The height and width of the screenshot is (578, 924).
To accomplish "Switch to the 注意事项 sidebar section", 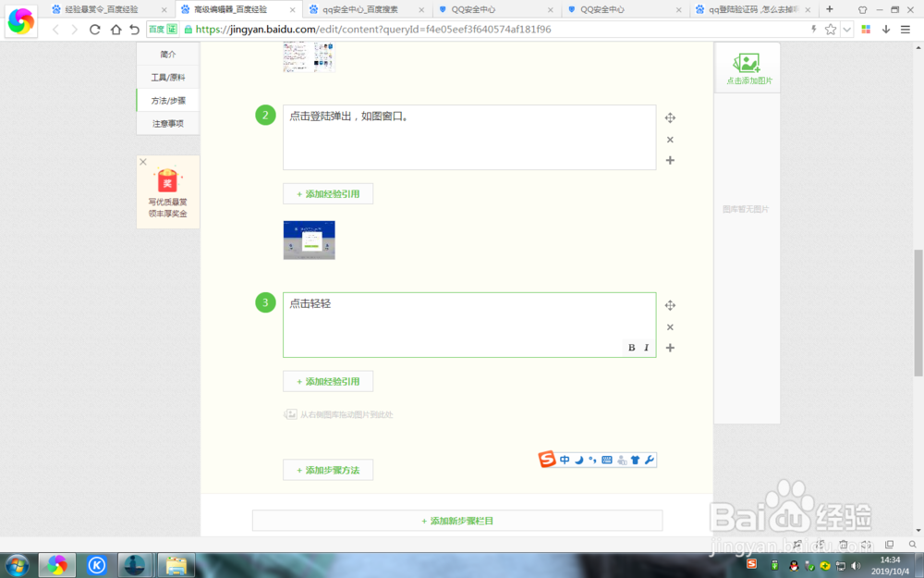I will pos(167,123).
